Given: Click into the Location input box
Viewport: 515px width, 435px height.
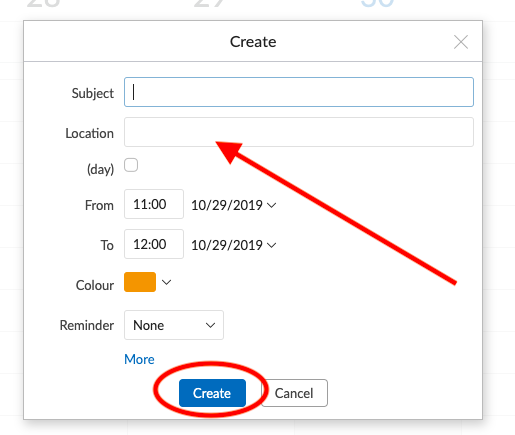Looking at the screenshot, I should 299,132.
